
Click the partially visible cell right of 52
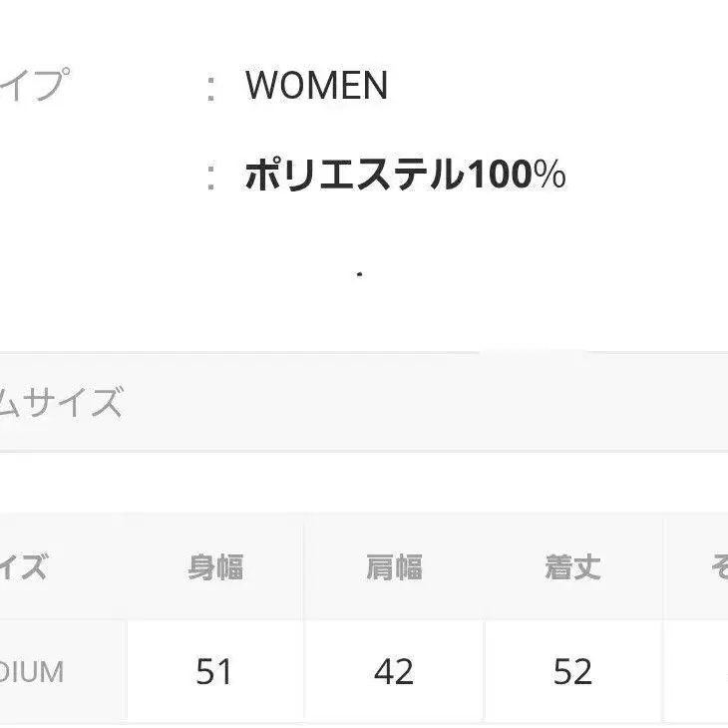click(x=698, y=671)
